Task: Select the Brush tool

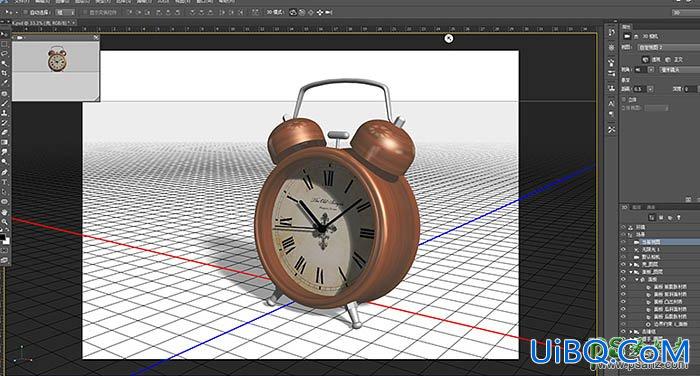Action: point(4,103)
